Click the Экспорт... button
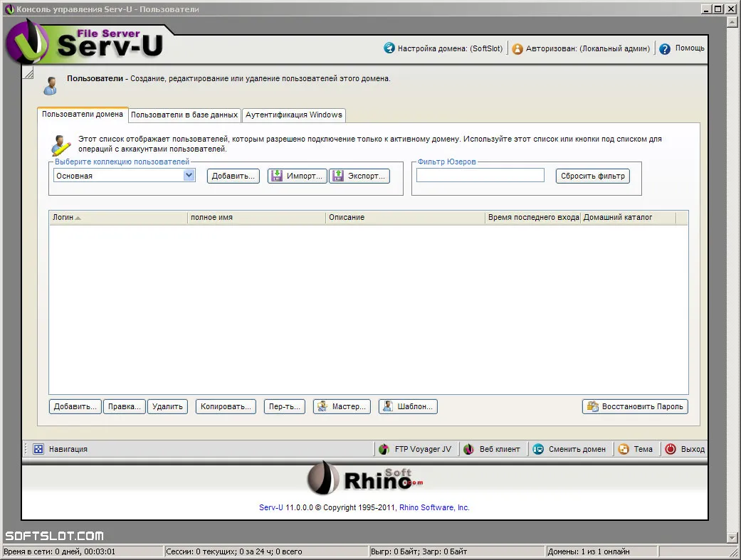The height and width of the screenshot is (560, 741). coord(359,176)
